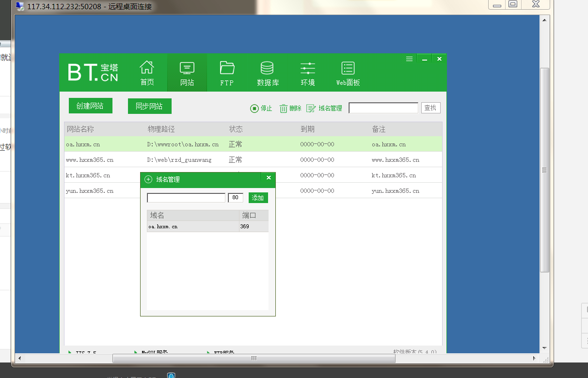Image resolution: width=588 pixels, height=378 pixels.
Task: Click the 查找 search button
Action: 430,108
